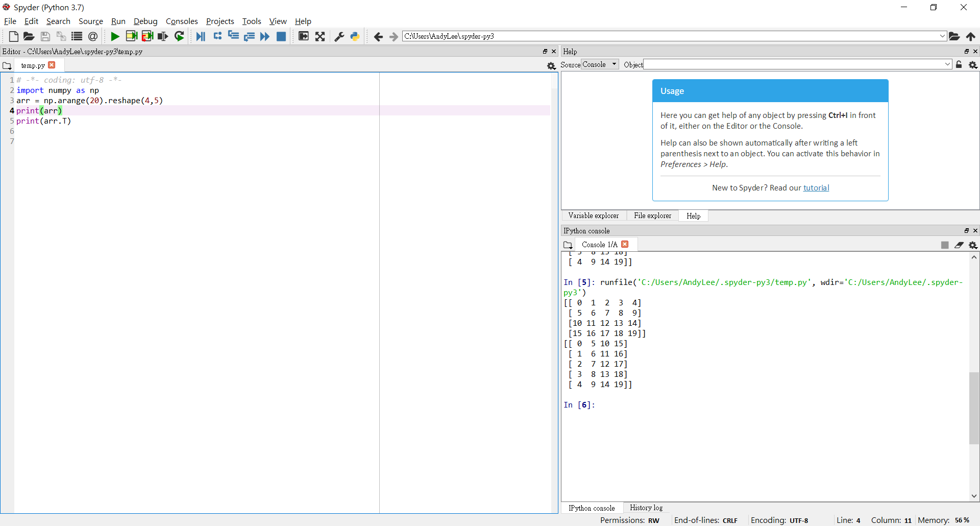The image size is (980, 526).
Task: Undock the Editor pane
Action: 545,52
